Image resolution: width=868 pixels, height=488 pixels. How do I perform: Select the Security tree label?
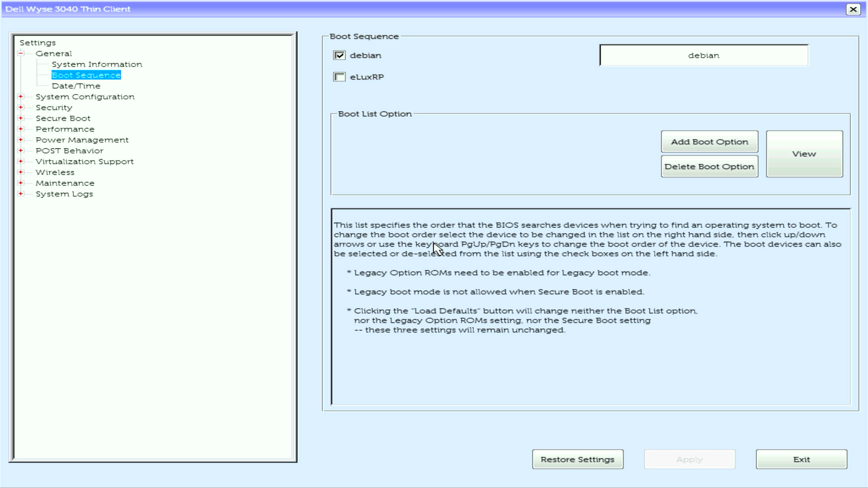[x=54, y=108]
